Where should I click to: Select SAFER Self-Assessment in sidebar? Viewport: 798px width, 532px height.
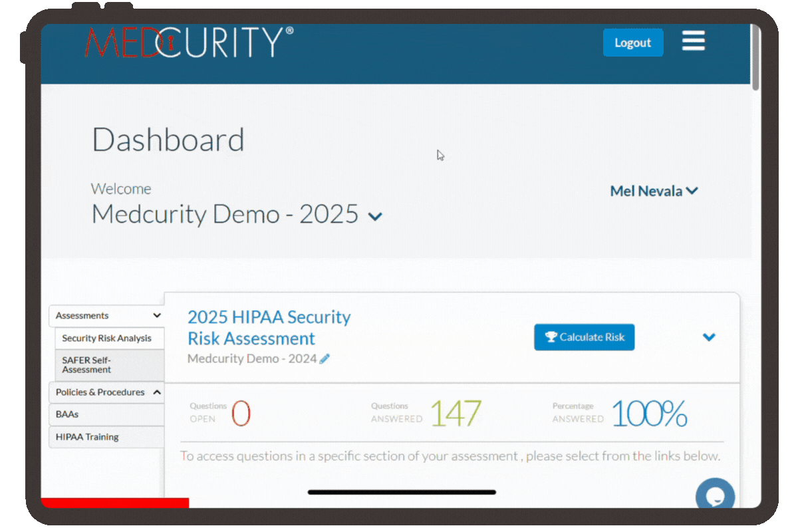click(x=109, y=365)
